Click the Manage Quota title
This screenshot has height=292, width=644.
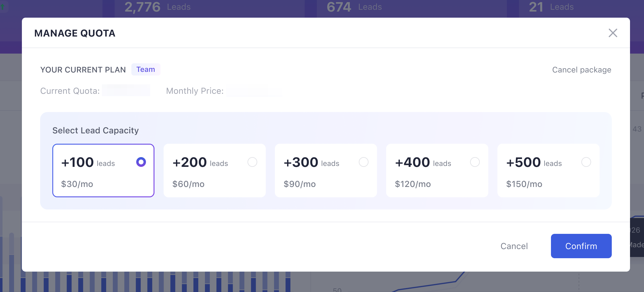[x=75, y=33]
